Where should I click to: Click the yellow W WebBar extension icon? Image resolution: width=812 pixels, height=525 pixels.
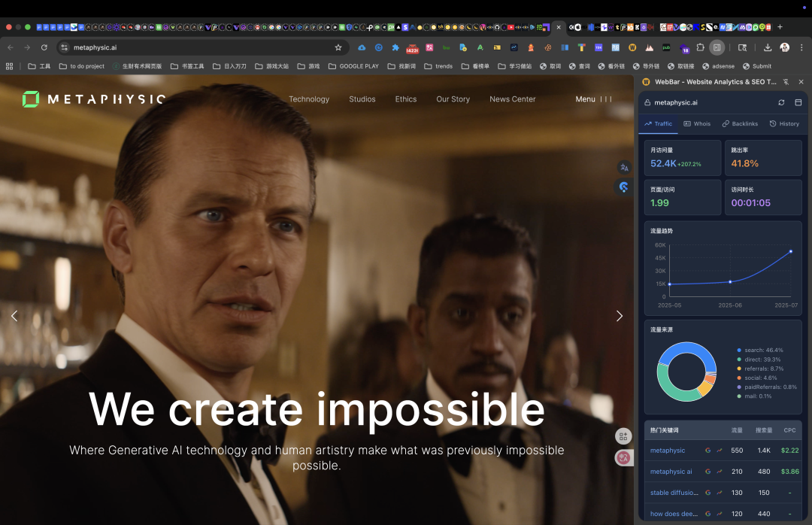[632, 47]
